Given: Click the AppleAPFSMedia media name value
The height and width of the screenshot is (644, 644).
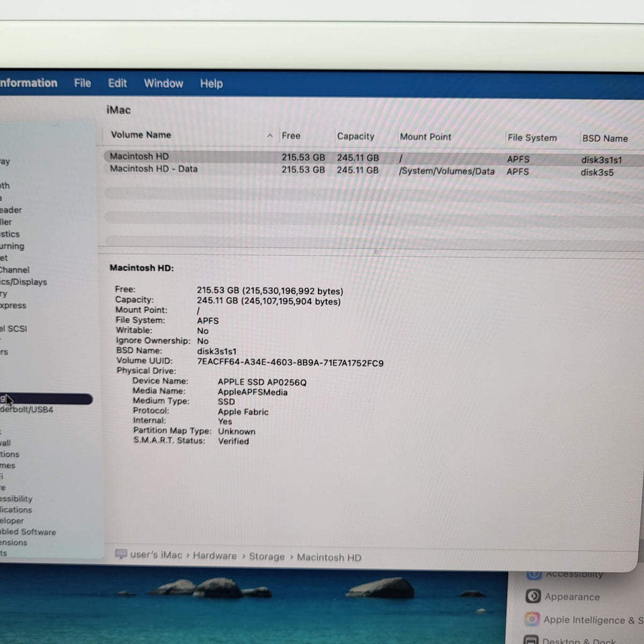Looking at the screenshot, I should [253, 392].
